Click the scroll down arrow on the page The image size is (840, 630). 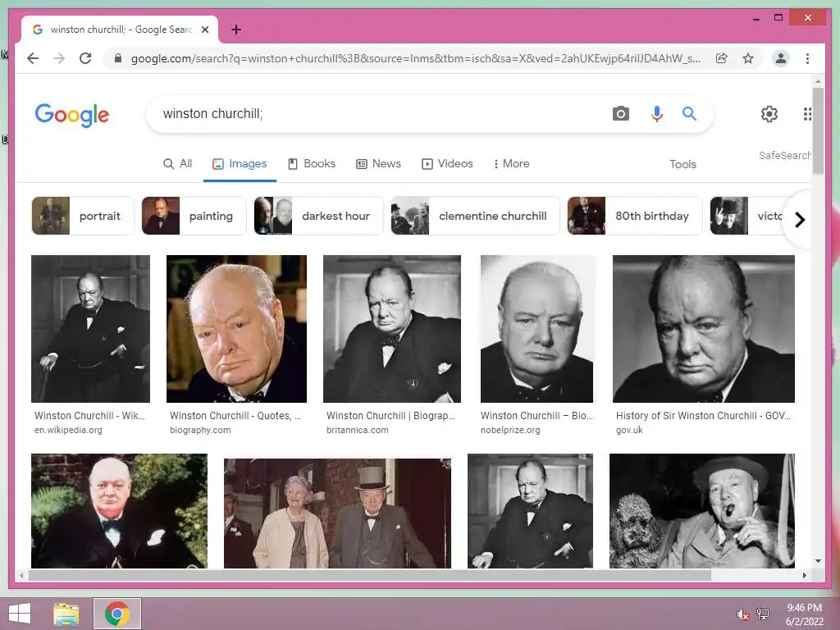pos(818,561)
